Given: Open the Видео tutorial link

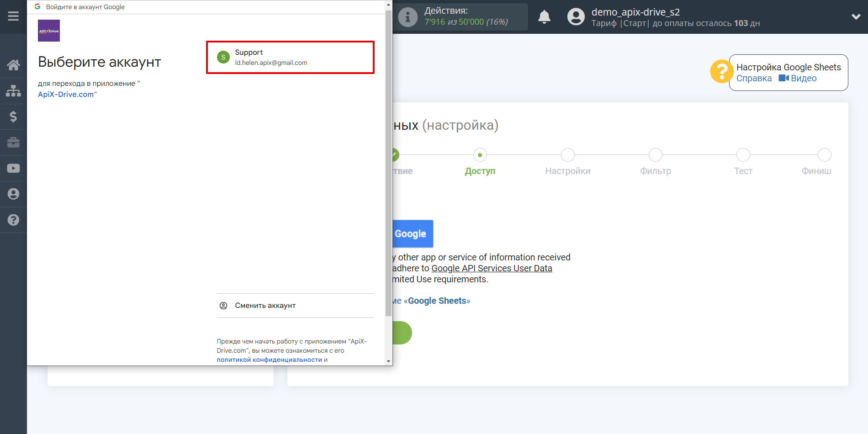Looking at the screenshot, I should pos(798,78).
